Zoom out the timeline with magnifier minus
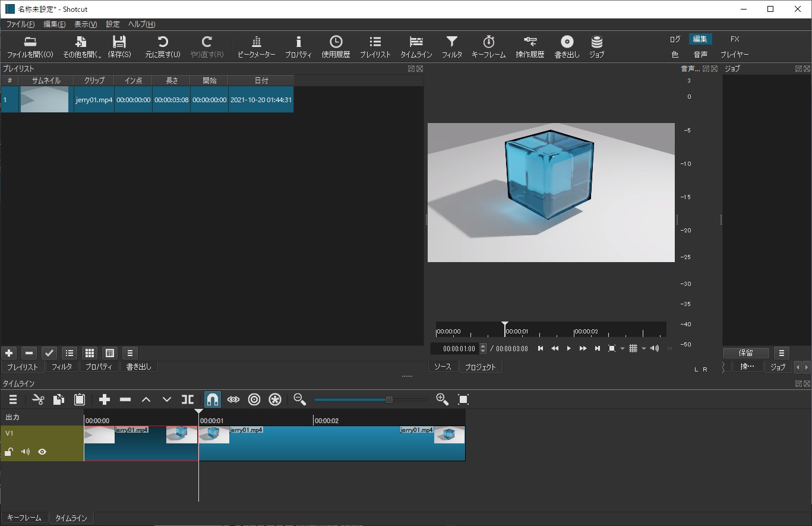Image resolution: width=812 pixels, height=526 pixels. coord(300,399)
